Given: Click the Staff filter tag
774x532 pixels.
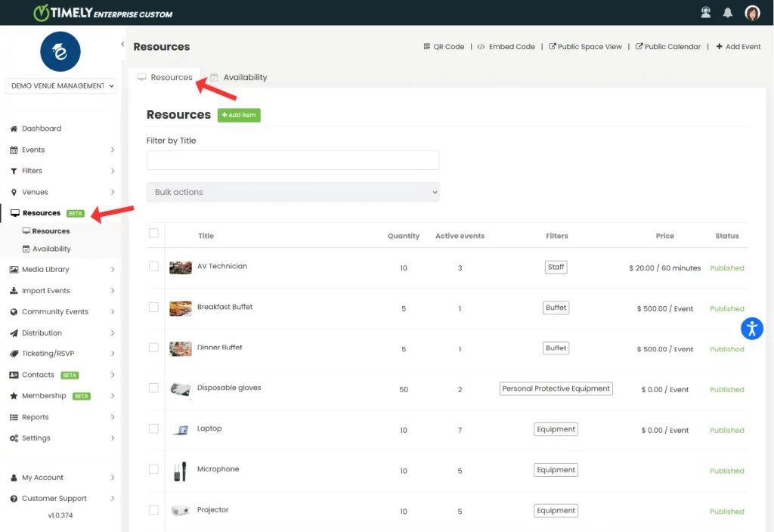Looking at the screenshot, I should [x=556, y=267].
